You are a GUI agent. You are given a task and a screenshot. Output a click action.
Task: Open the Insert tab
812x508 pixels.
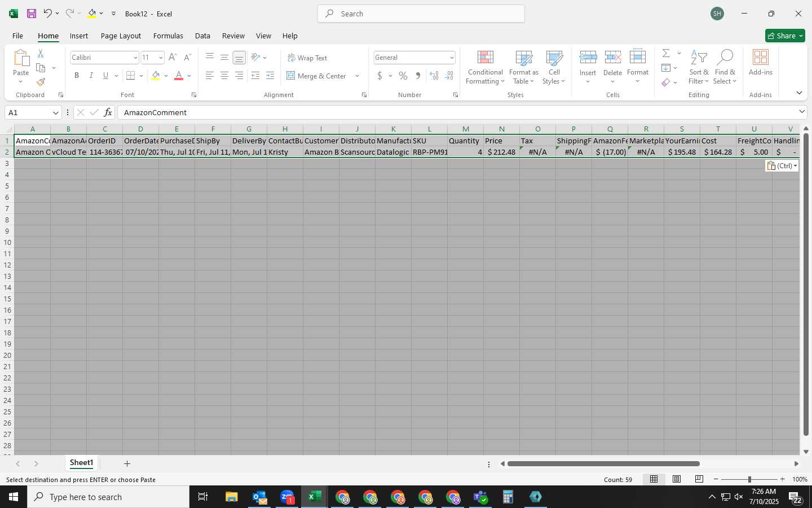coord(79,36)
